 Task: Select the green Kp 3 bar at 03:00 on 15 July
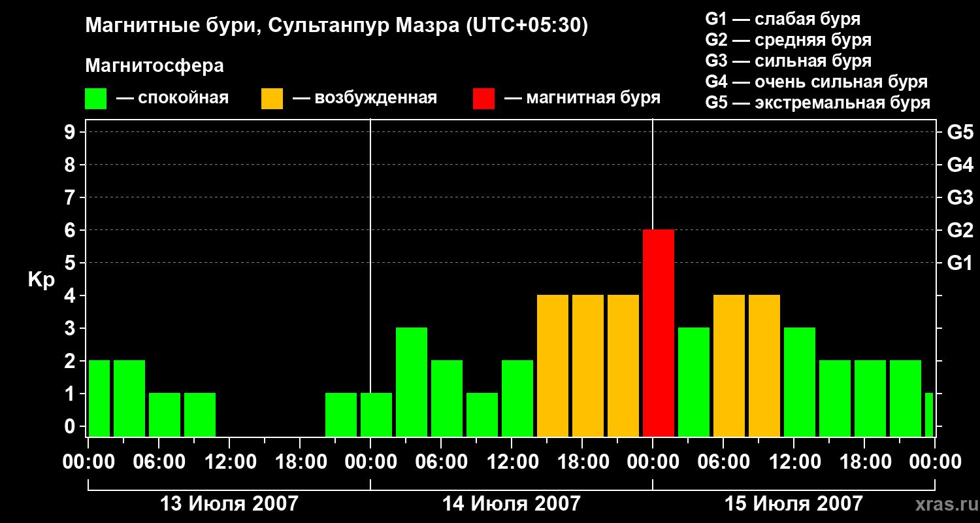coord(694,382)
